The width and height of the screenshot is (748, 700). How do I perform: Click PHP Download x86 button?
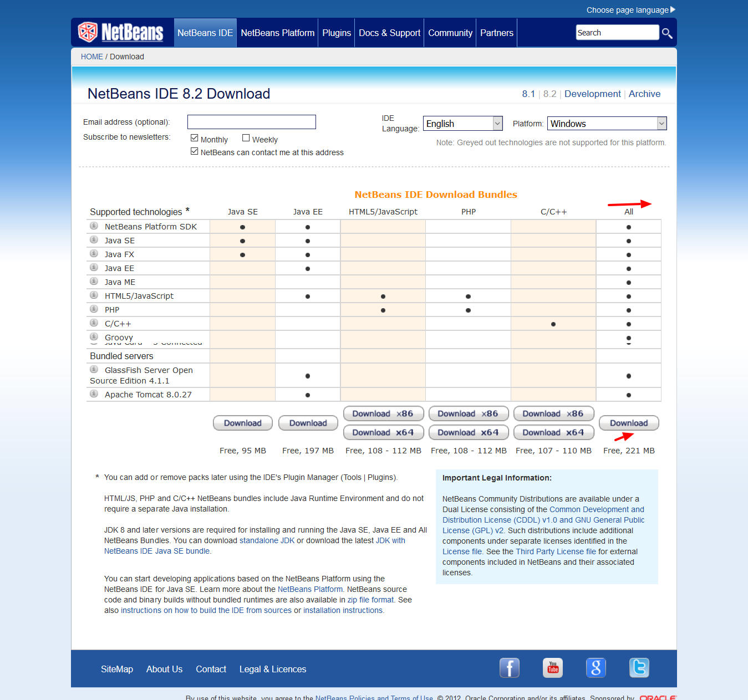[468, 413]
